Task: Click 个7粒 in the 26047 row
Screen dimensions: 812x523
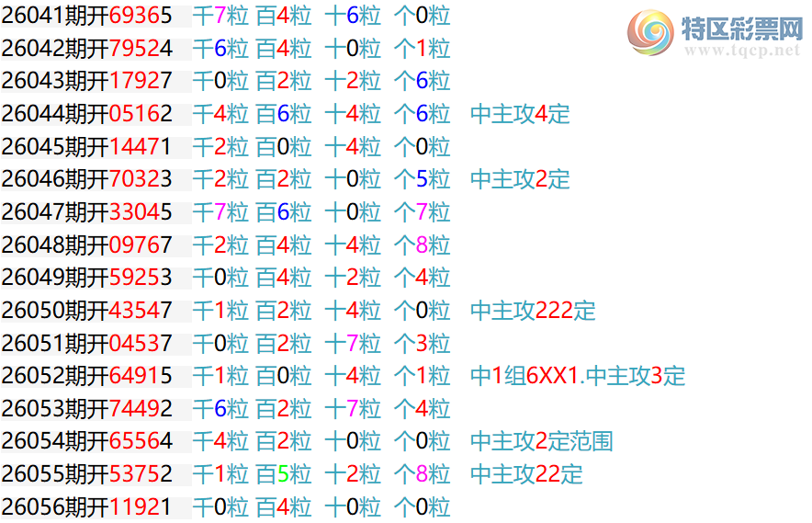Action: click(x=422, y=212)
